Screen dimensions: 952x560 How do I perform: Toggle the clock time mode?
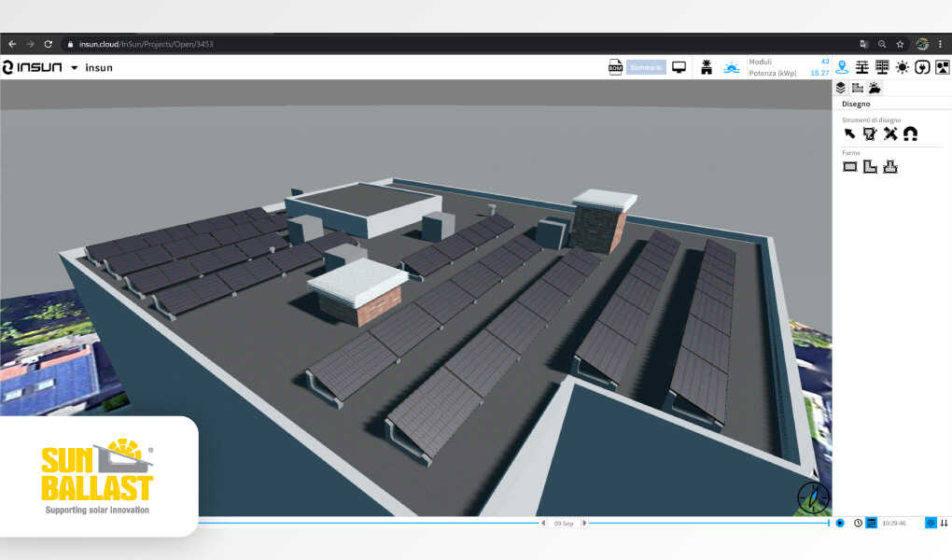click(x=858, y=523)
